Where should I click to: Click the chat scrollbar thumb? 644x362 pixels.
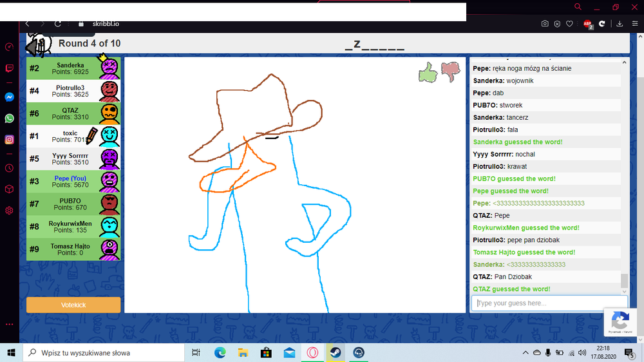[x=624, y=281]
